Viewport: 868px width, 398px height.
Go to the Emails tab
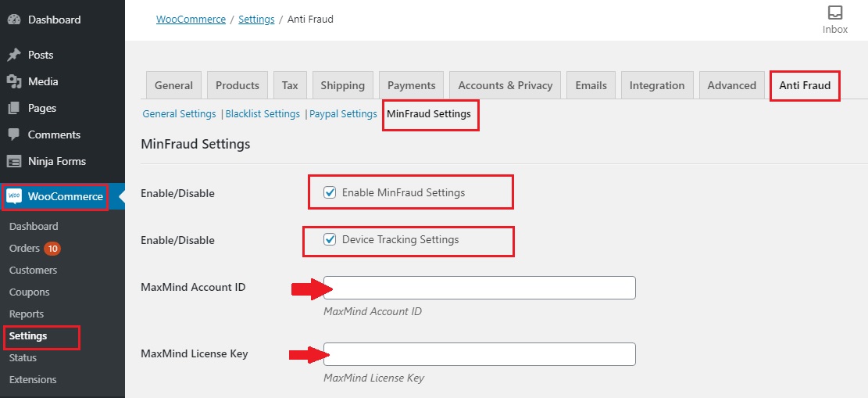(x=591, y=85)
